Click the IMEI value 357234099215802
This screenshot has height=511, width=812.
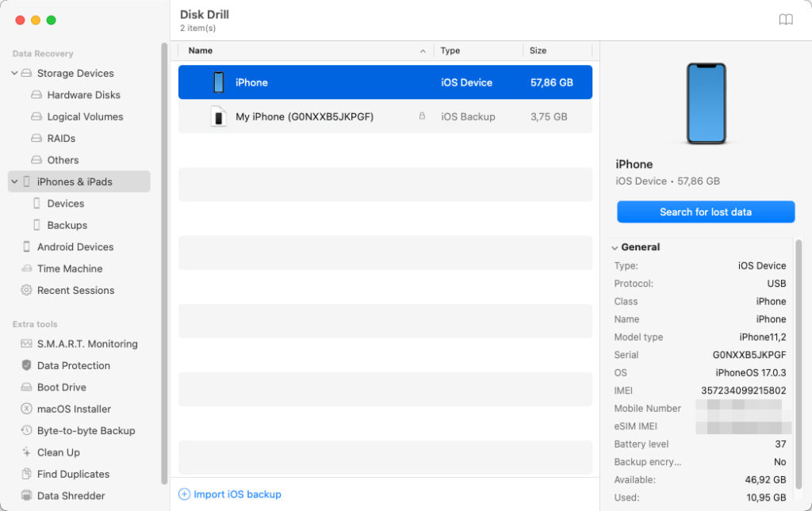tap(743, 391)
